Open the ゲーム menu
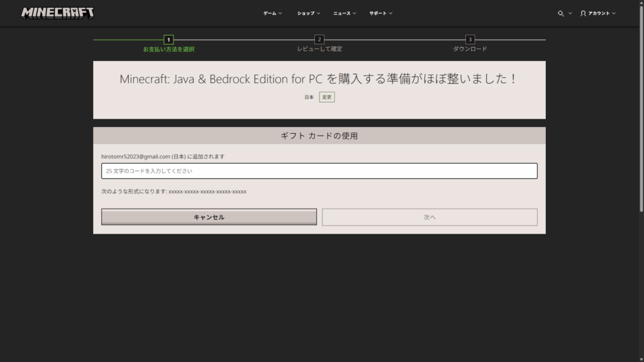Image resolution: width=644 pixels, height=362 pixels. [x=273, y=14]
